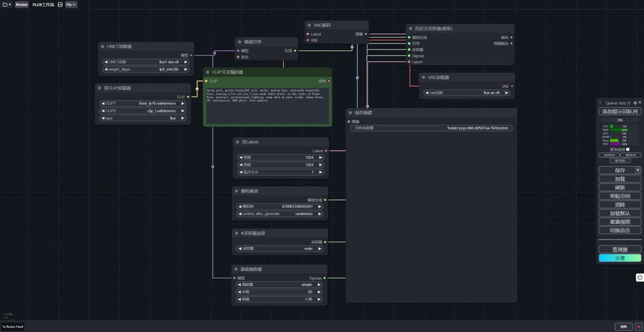Toggle the 更多选项 checkbox

(x=628, y=149)
